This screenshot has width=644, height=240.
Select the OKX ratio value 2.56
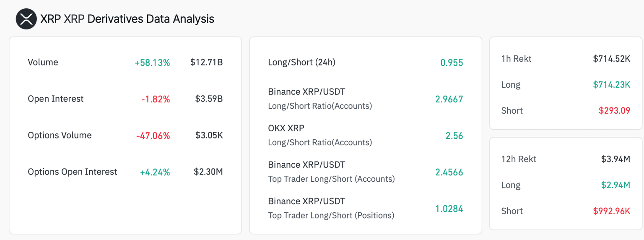point(454,136)
